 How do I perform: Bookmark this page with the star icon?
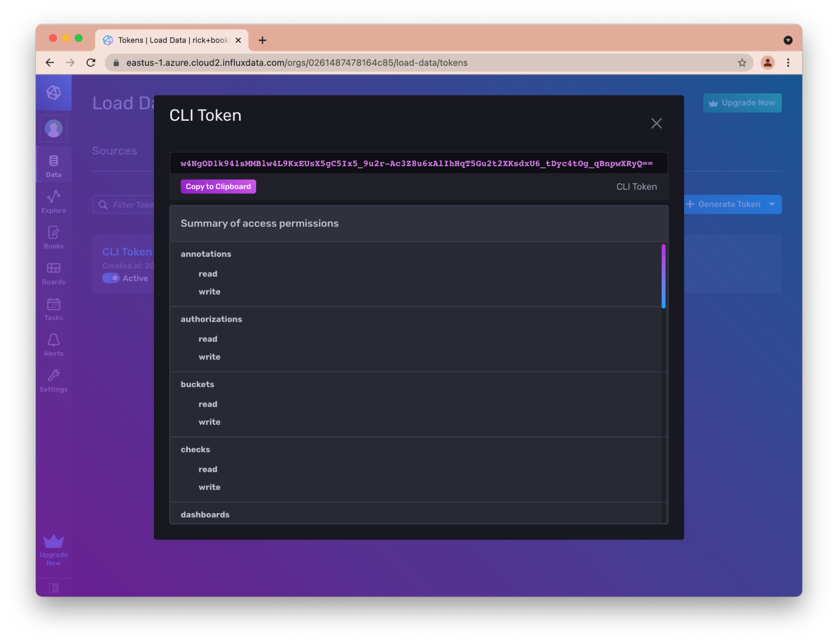click(x=742, y=63)
